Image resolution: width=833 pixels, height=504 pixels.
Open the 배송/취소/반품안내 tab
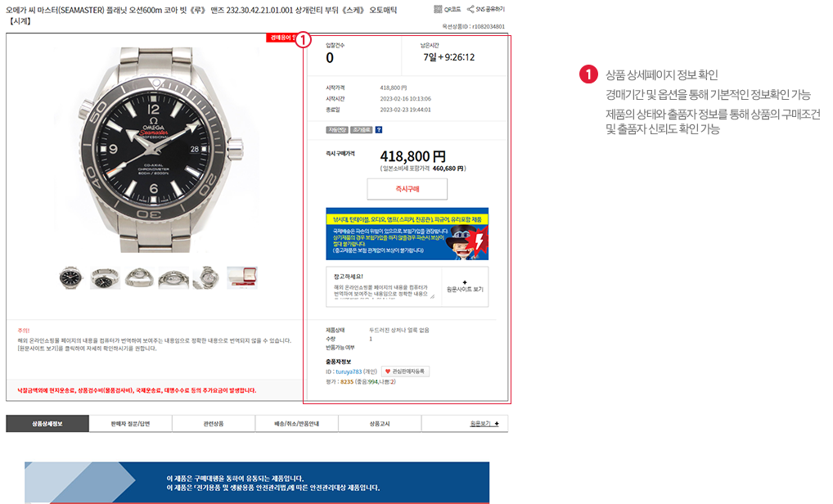296,424
